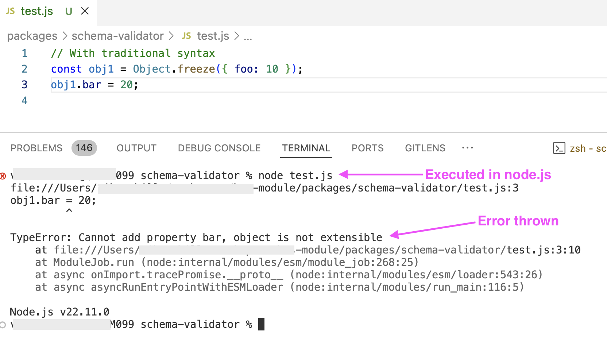Click the red error decoration beside node test.js command

3,176
